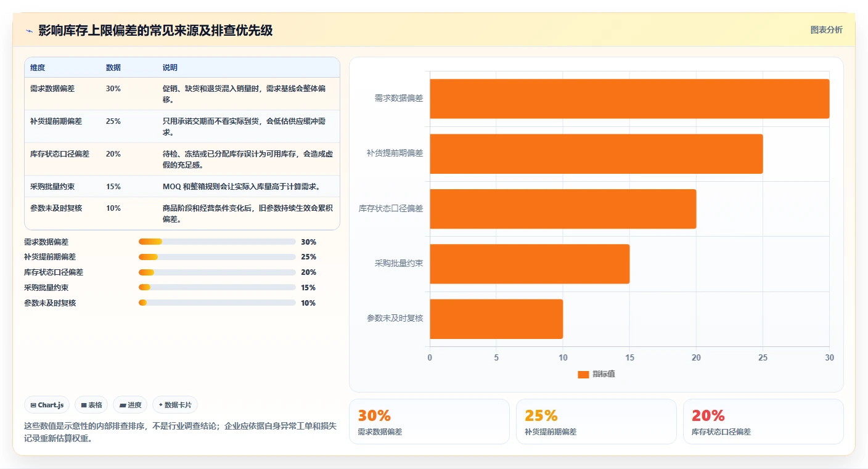Click the 指标值 legend text

tap(604, 375)
